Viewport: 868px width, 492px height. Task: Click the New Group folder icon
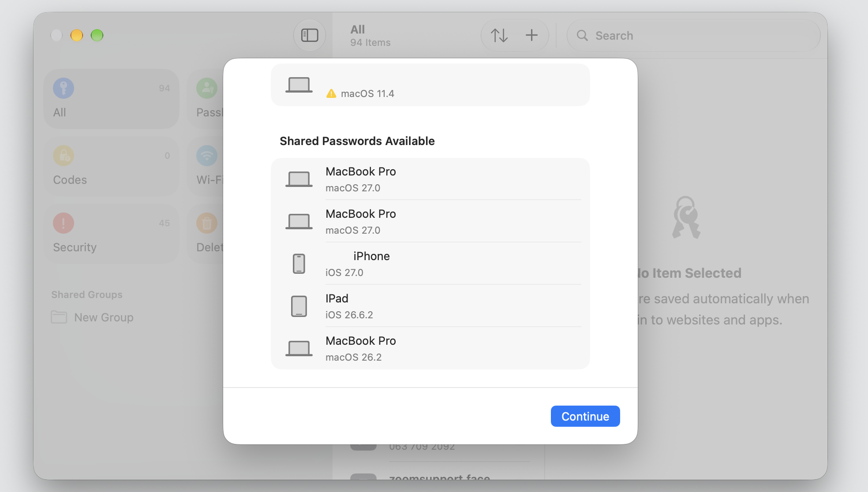coord(59,317)
